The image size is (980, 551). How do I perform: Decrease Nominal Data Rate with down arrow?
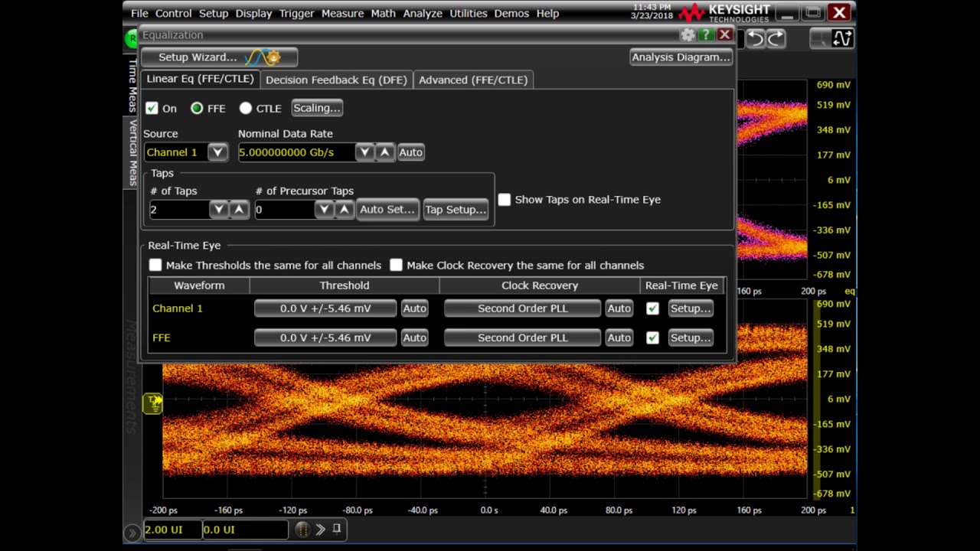pyautogui.click(x=365, y=152)
